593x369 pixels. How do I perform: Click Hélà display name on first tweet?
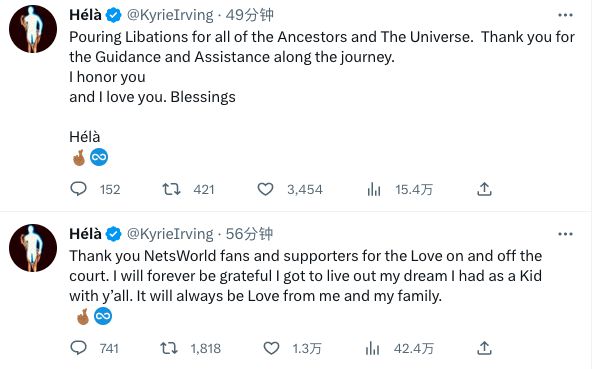pos(85,15)
